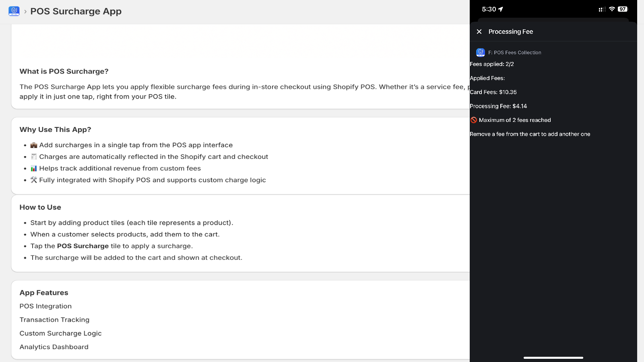644x362 pixels.
Task: Click the app logo icon in breadcrumb
Action: click(x=14, y=11)
